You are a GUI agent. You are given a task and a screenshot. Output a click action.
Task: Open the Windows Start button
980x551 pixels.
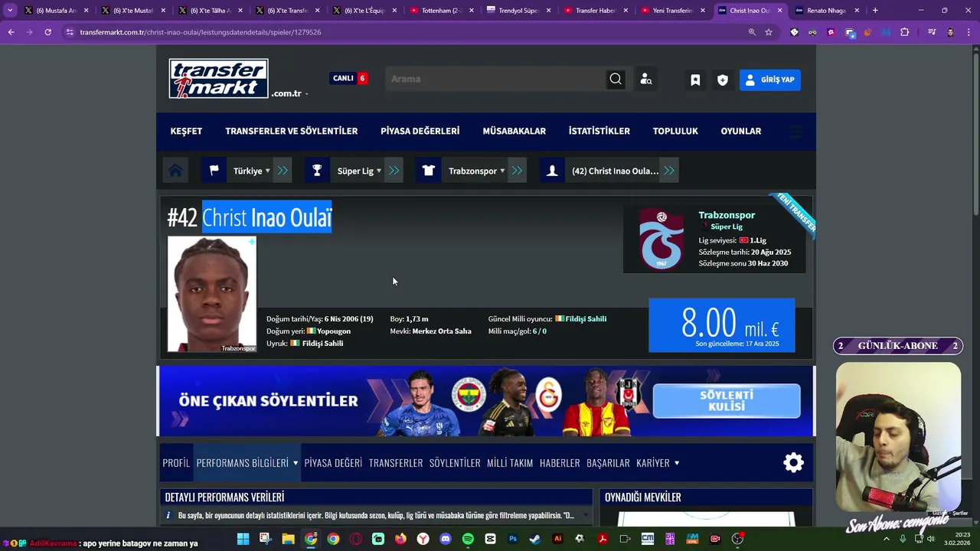click(x=243, y=539)
